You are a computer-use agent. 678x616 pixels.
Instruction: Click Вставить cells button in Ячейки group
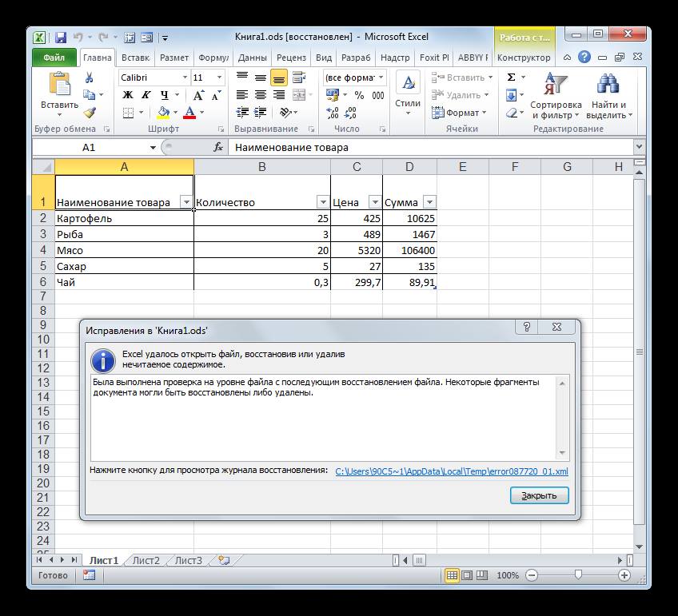click(462, 77)
